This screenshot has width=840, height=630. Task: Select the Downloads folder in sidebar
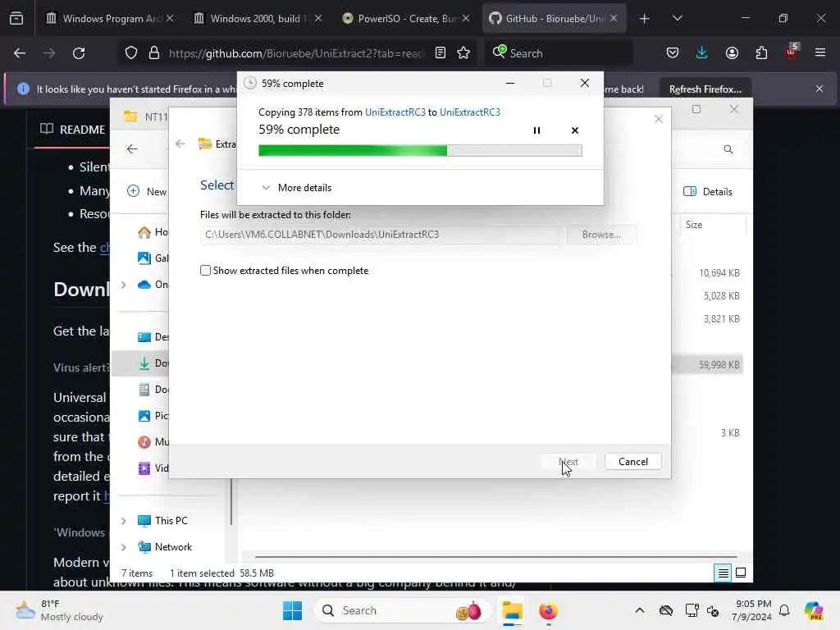(153, 363)
